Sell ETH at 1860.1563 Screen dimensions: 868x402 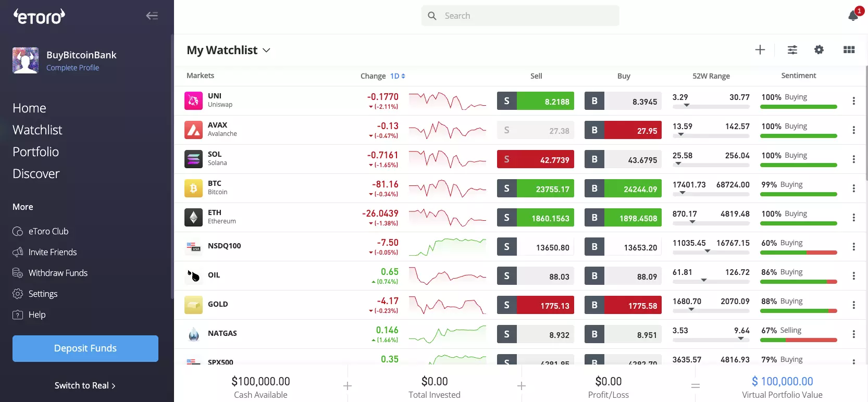(x=536, y=218)
